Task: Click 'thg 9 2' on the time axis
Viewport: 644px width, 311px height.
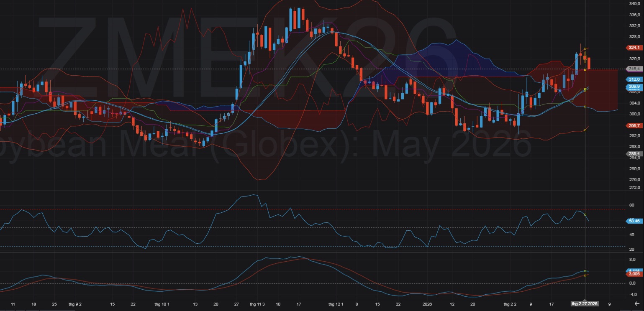Action: click(75, 304)
